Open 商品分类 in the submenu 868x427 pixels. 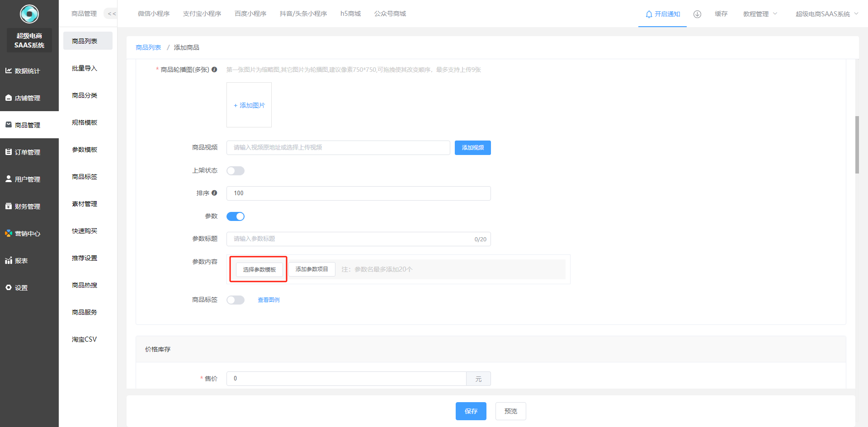[x=85, y=95]
